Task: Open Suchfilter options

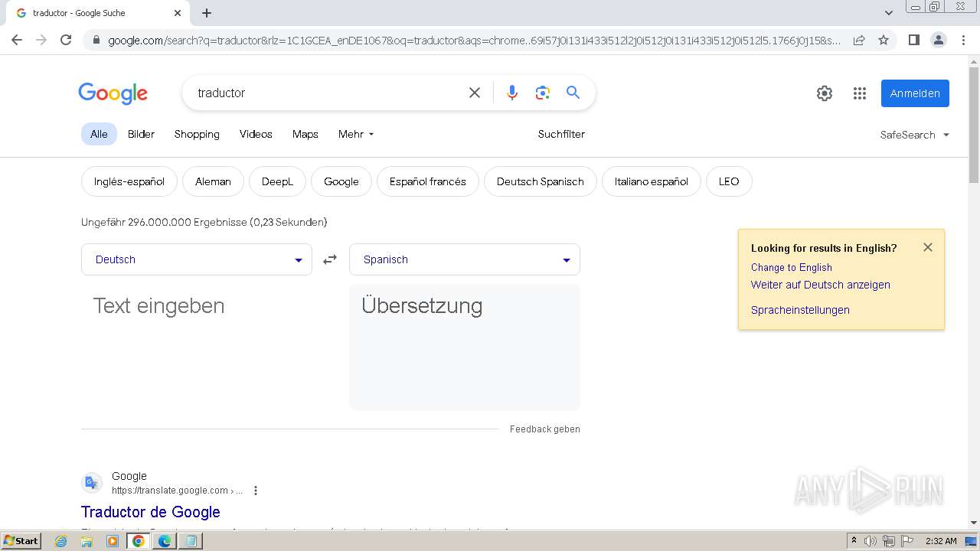Action: click(x=561, y=134)
